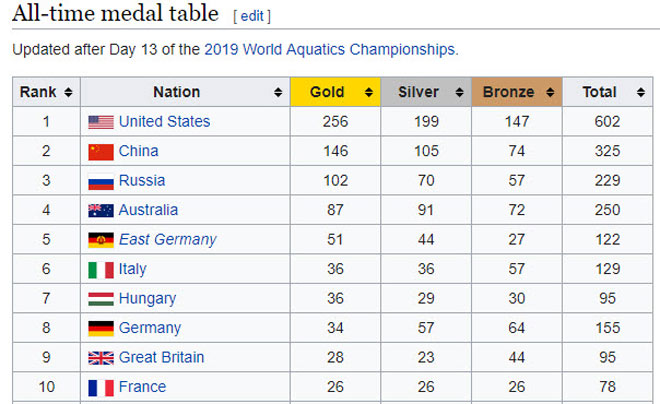Sort table by Rank column arrows

click(x=68, y=93)
